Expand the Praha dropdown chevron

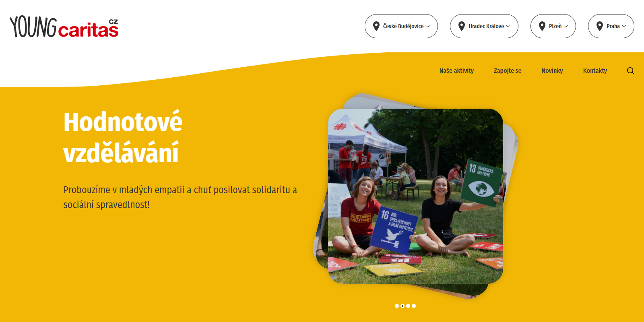624,26
